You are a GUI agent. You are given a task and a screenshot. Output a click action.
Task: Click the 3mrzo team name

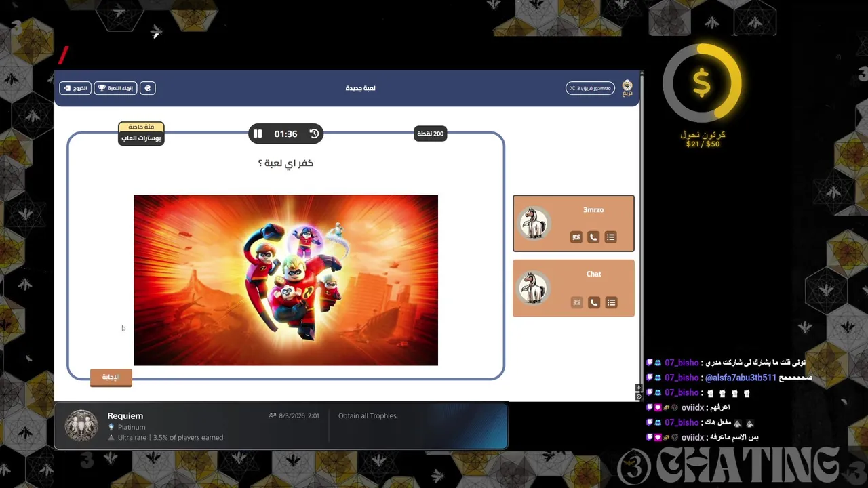pos(593,210)
